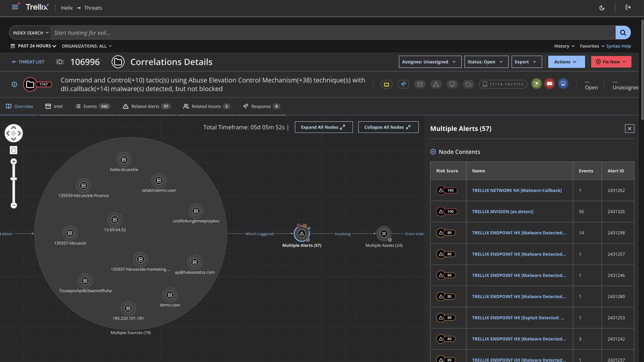Click the logout icon
This screenshot has height=362, width=644.
pos(628,7)
